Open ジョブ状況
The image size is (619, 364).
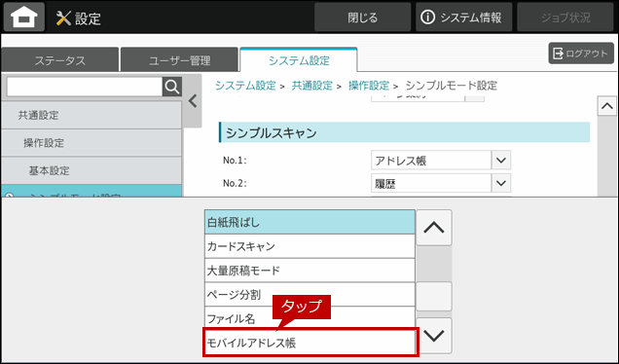(565, 18)
